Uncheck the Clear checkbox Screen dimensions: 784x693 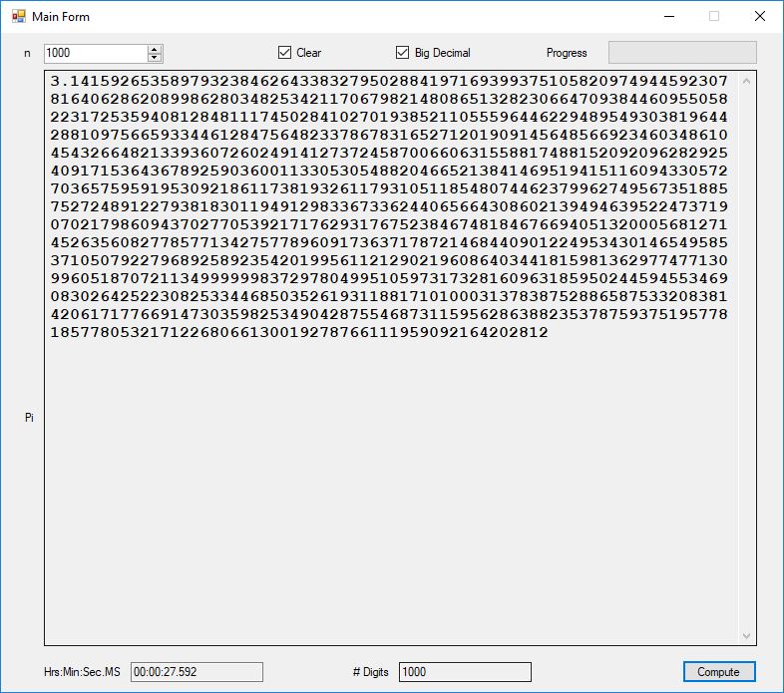[284, 53]
